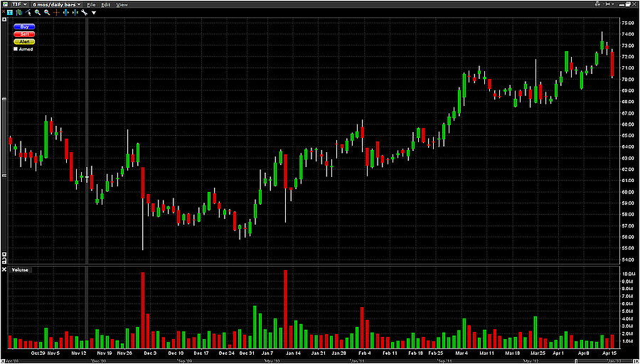Click the green bar chart type icon
Screen dimensions: 640x364
coord(20,12)
